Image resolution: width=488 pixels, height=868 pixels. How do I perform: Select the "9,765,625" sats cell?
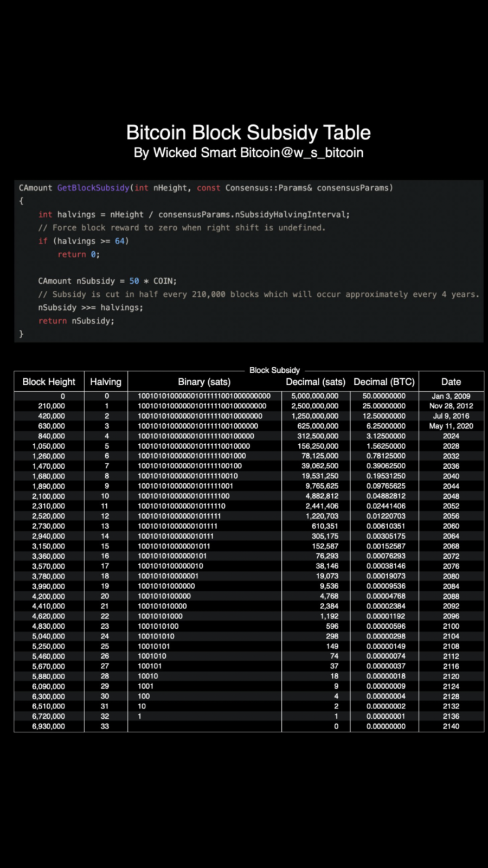pos(322,486)
